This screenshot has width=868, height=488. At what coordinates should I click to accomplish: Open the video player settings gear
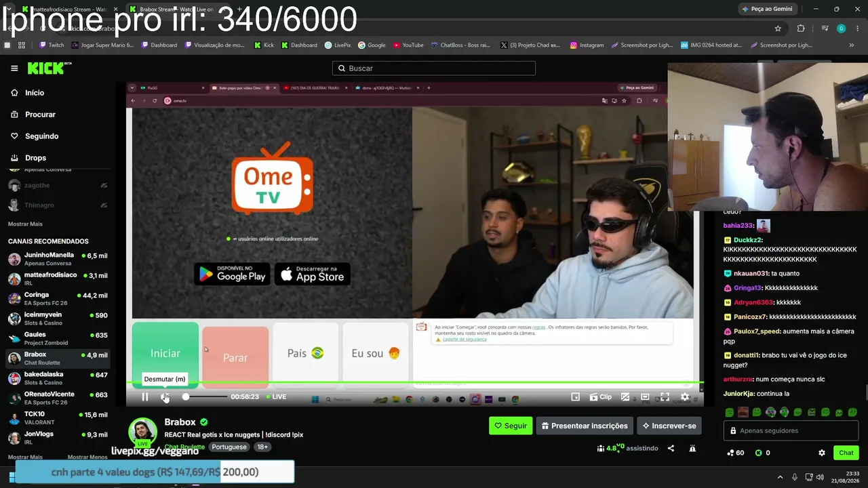point(685,397)
